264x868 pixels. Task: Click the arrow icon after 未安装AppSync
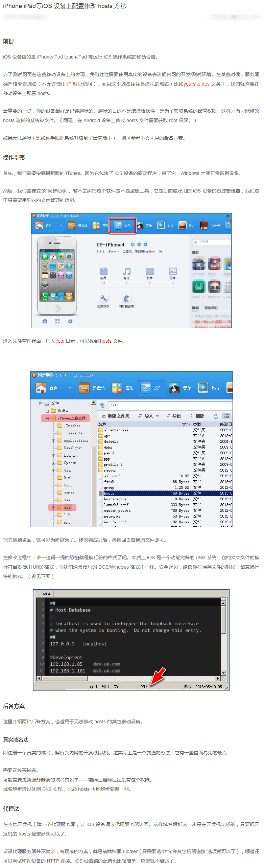(x=161, y=251)
